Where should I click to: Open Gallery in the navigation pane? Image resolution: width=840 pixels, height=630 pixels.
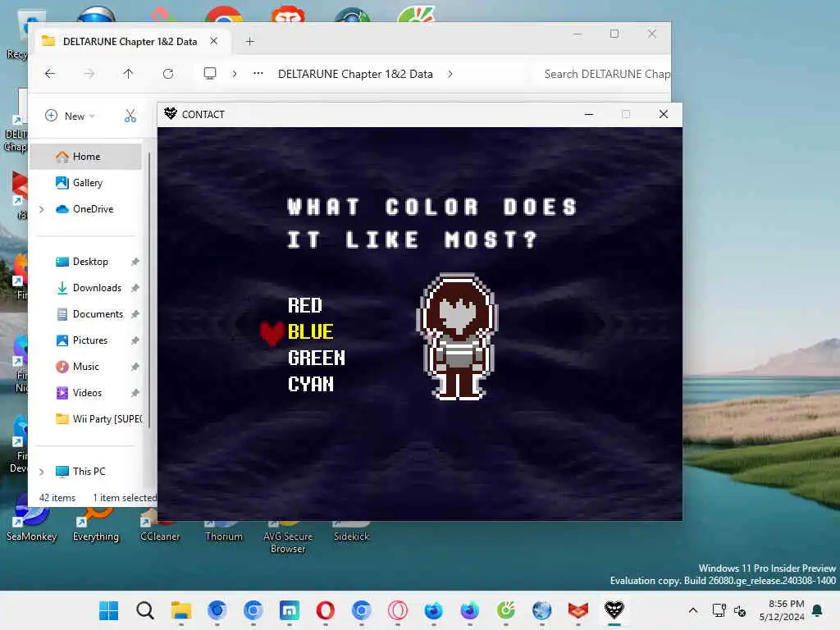click(x=85, y=183)
